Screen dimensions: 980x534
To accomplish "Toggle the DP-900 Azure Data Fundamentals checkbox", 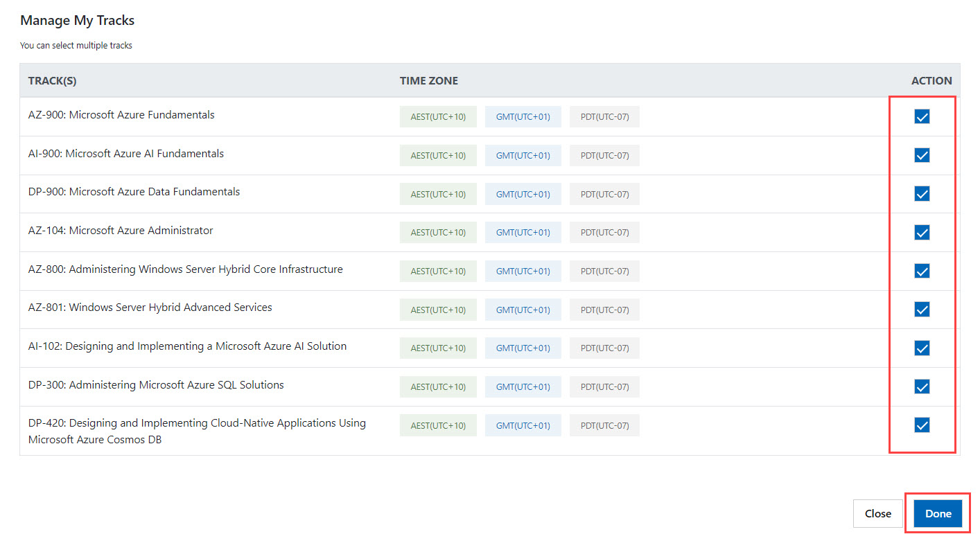I will coord(922,194).
